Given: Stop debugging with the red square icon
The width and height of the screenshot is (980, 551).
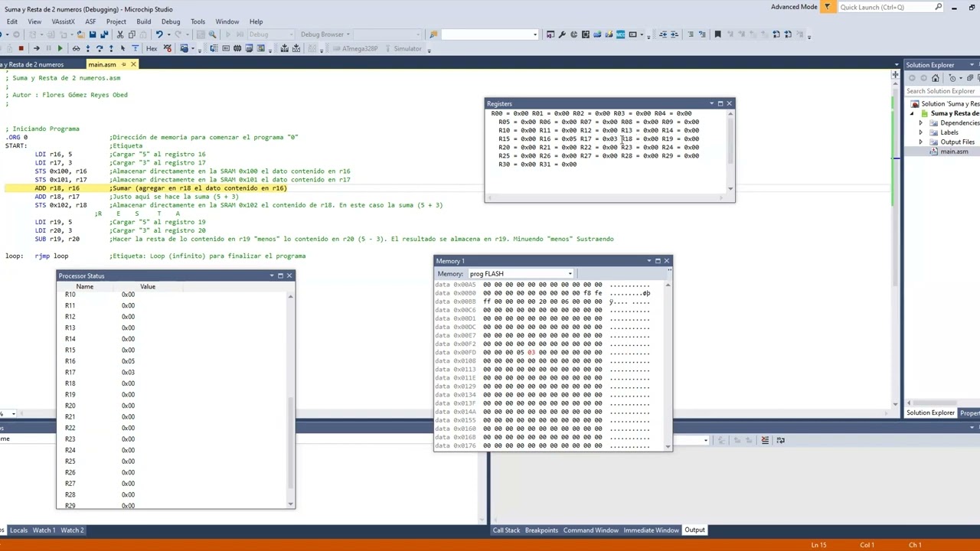Looking at the screenshot, I should [21, 48].
